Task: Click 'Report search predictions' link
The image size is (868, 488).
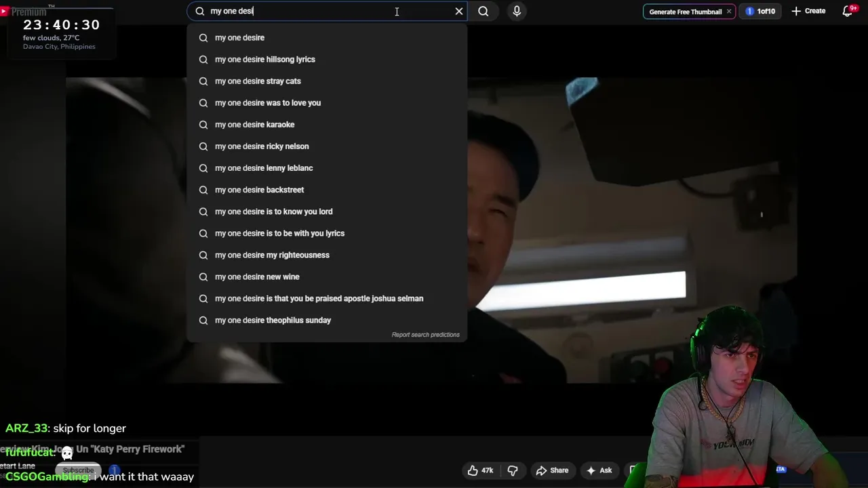Action: pyautogui.click(x=425, y=335)
